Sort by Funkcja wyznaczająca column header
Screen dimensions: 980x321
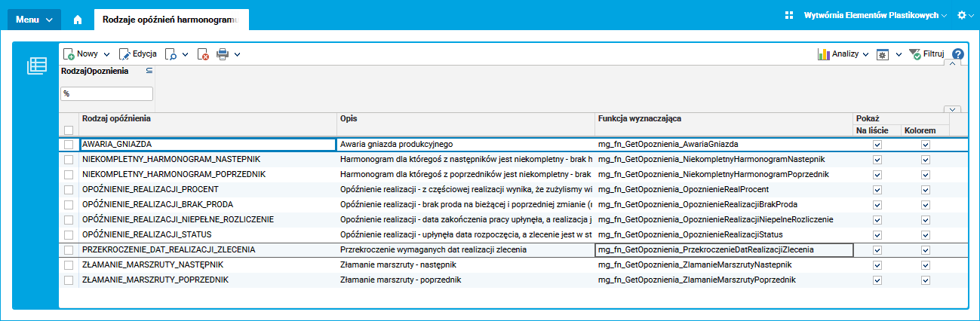pyautogui.click(x=723, y=124)
